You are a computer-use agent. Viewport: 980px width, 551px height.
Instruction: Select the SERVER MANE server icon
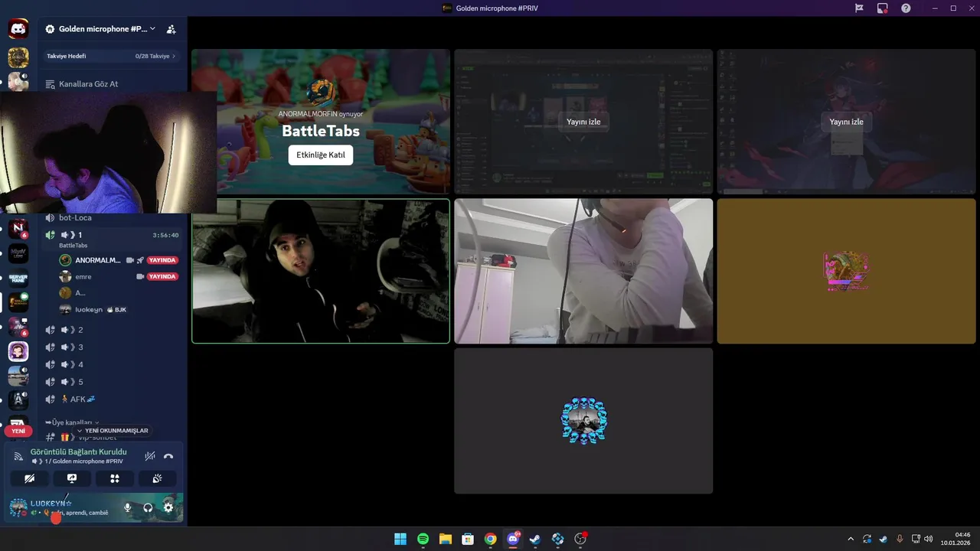(x=18, y=278)
